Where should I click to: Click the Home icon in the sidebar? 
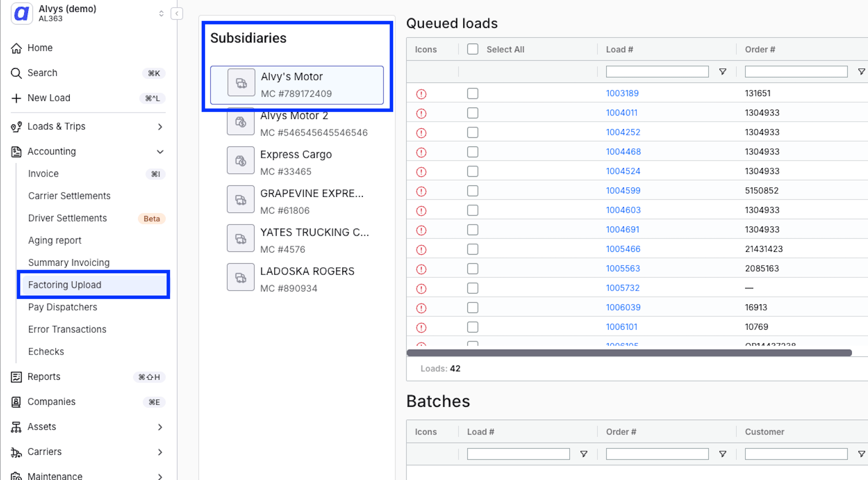point(16,48)
